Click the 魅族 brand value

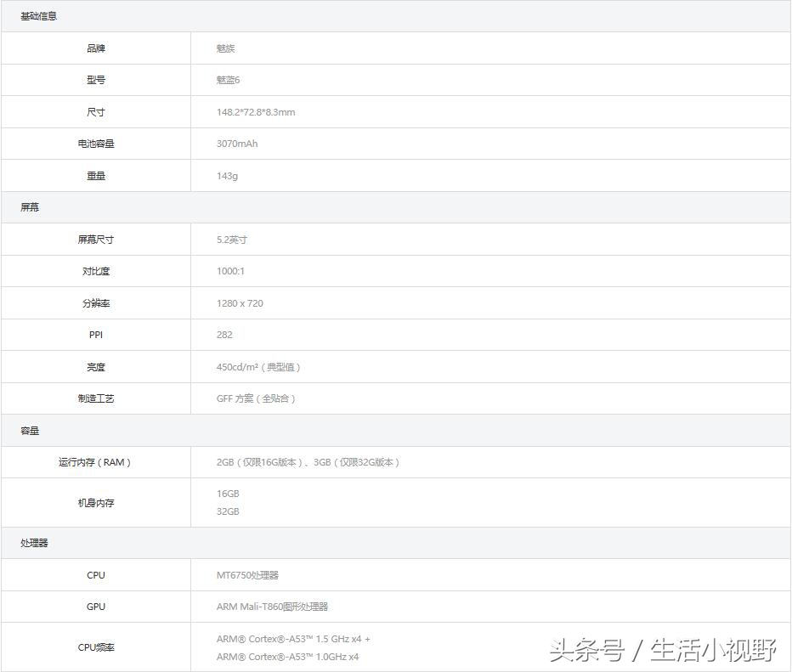[x=226, y=48]
